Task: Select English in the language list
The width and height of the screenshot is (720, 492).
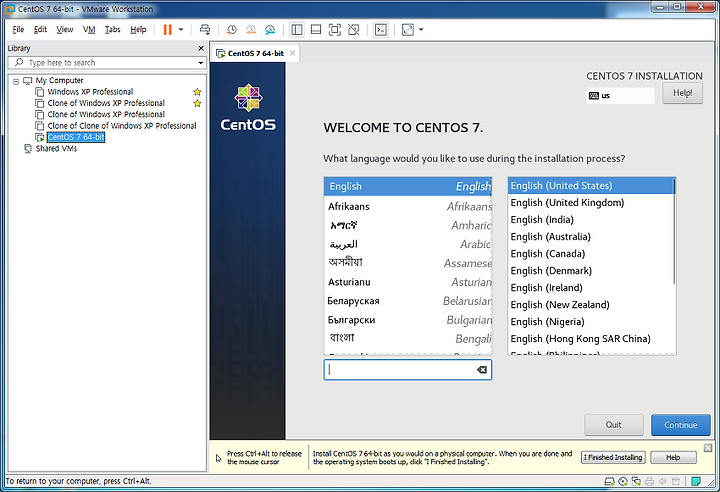Action: [x=408, y=187]
